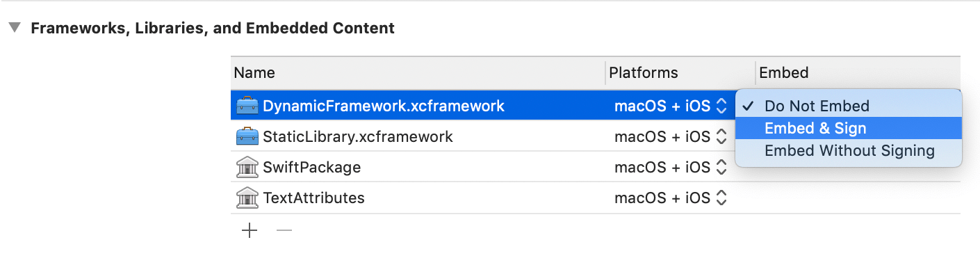Collapse the Frameworks, Libraries, and Embedded Content section
Viewport: 980px width, 256px height.
coord(14,29)
